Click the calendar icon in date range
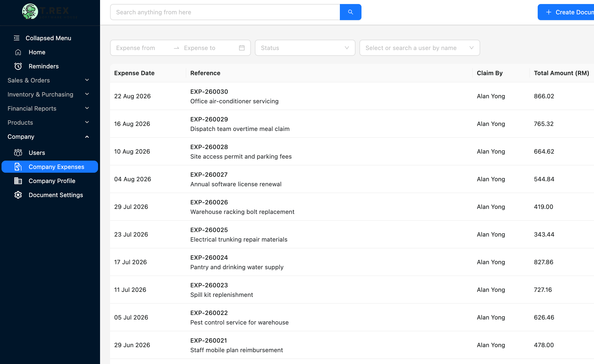This screenshot has height=364, width=594. point(242,48)
